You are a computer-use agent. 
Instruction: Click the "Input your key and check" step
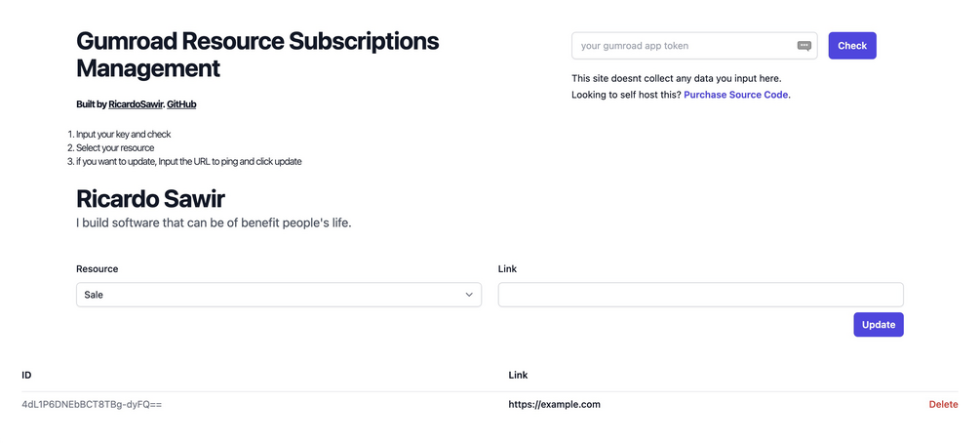(x=123, y=134)
